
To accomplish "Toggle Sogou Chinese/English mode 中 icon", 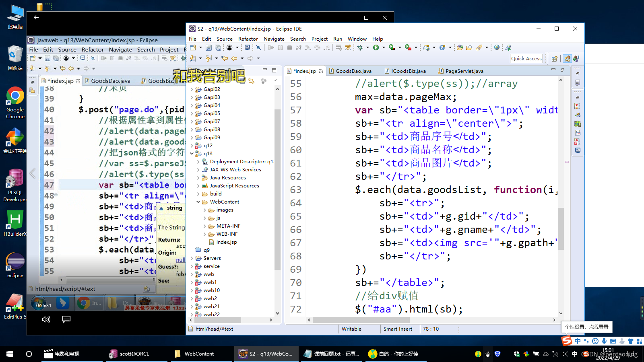I will [x=578, y=341].
